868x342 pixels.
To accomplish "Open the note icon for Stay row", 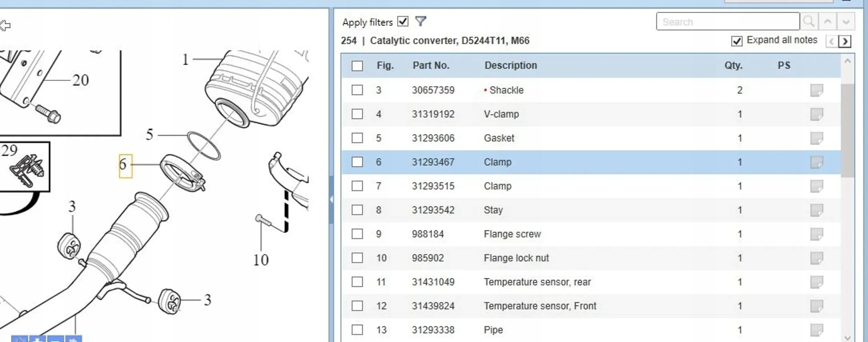I will tap(817, 210).
